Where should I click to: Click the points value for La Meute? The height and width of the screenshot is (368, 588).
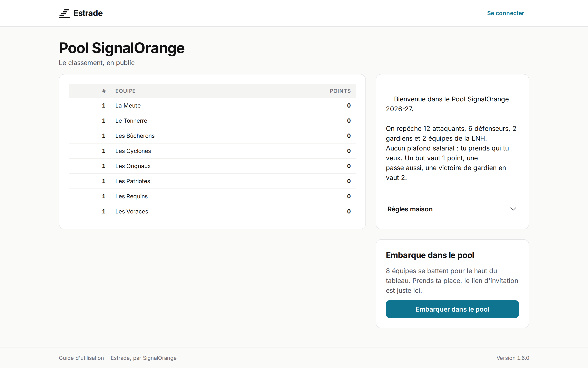tap(349, 106)
